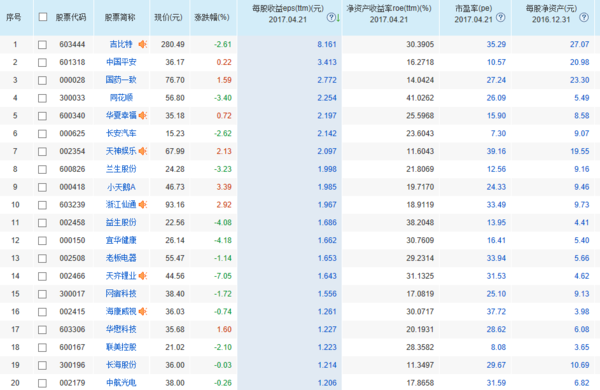This screenshot has width=600, height=390.
Task: Check the box for stock 002179
Action: pos(42,383)
